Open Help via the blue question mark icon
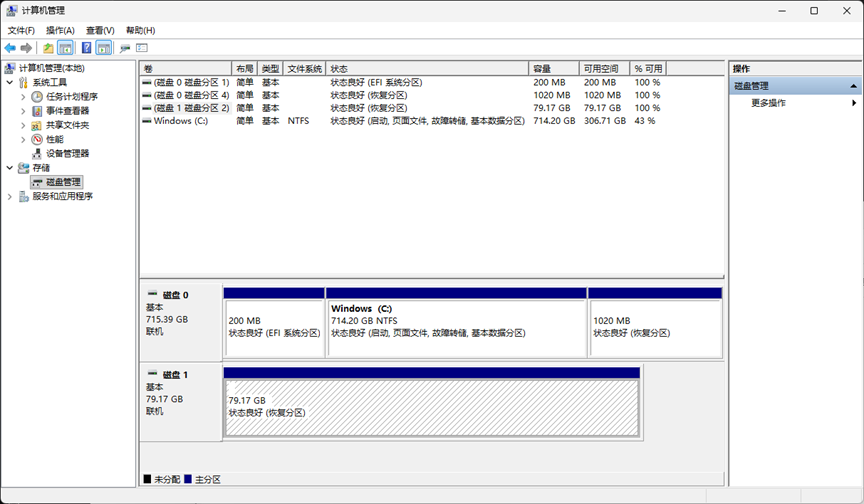The width and height of the screenshot is (864, 504). [87, 48]
